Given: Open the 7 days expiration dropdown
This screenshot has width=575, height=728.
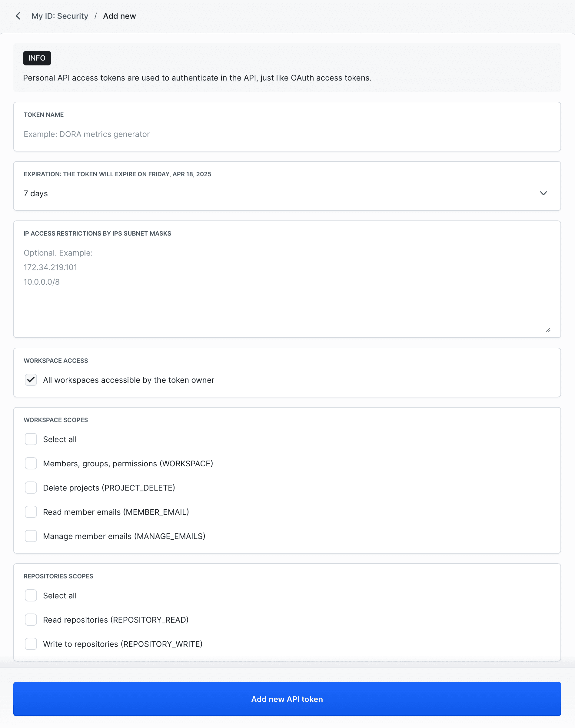Looking at the screenshot, I should pos(286,194).
